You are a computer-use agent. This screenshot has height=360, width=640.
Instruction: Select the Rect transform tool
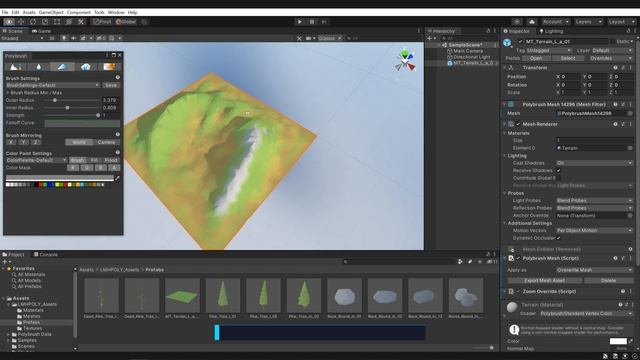point(57,22)
